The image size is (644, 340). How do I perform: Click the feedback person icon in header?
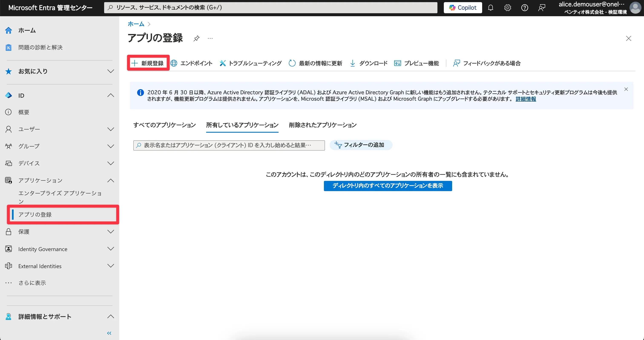point(542,8)
